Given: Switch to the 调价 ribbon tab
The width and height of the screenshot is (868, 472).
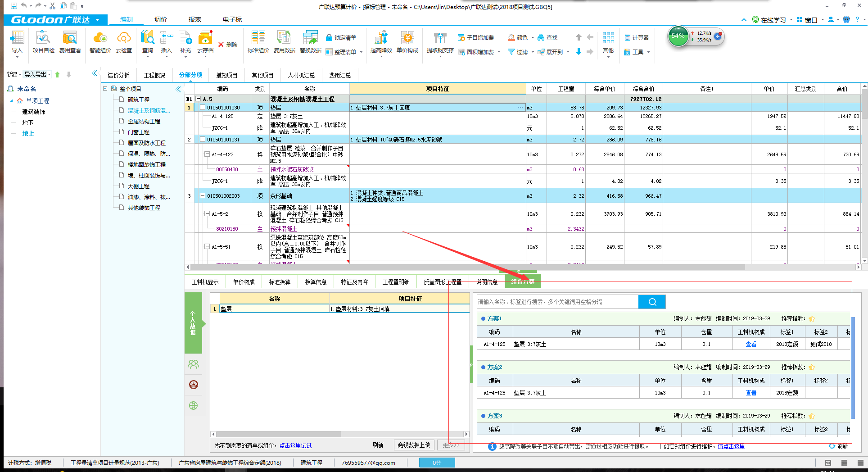Looking at the screenshot, I should click(160, 19).
